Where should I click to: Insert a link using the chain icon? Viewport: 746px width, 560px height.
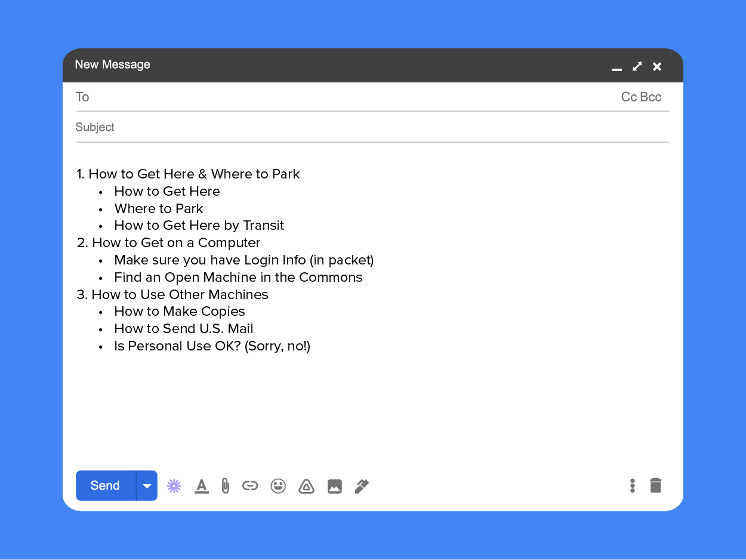click(x=250, y=486)
